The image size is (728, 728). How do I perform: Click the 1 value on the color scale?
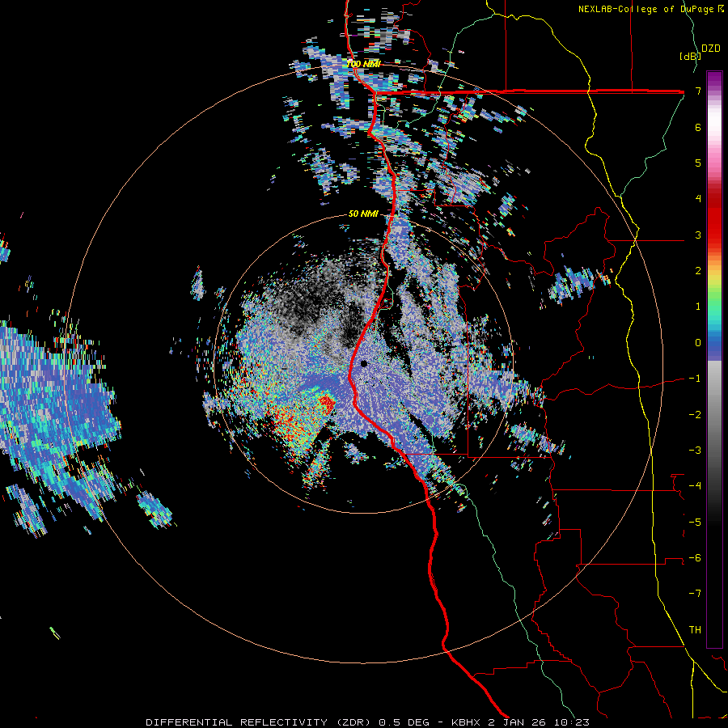pos(698,307)
